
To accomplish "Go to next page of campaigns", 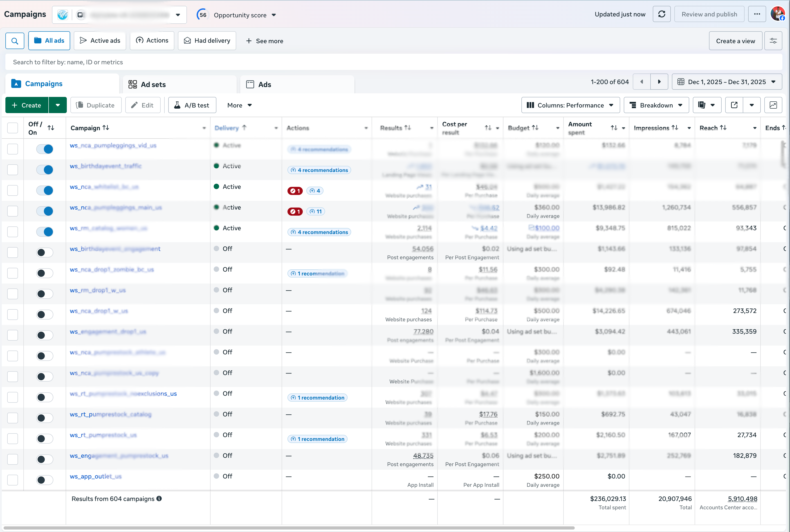I will (659, 82).
